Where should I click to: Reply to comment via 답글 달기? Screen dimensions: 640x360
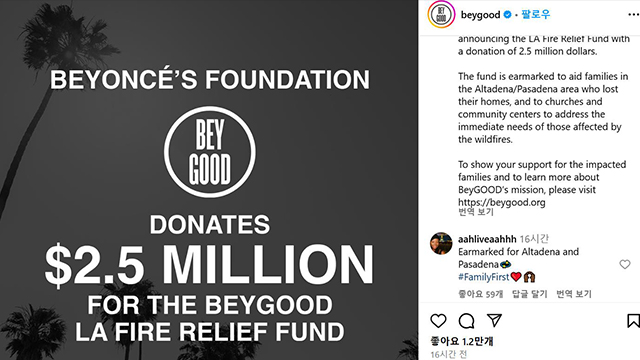pos(529,294)
